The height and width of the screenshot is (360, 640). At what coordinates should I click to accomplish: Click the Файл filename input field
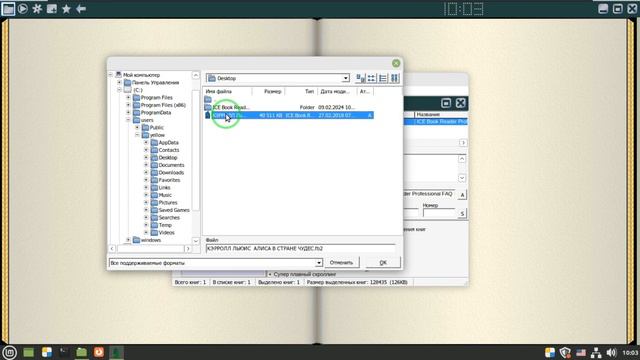(x=300, y=248)
